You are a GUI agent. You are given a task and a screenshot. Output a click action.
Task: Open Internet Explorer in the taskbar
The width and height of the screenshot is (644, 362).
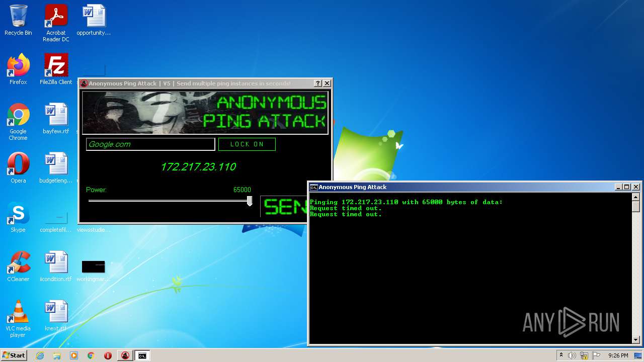[x=40, y=355]
